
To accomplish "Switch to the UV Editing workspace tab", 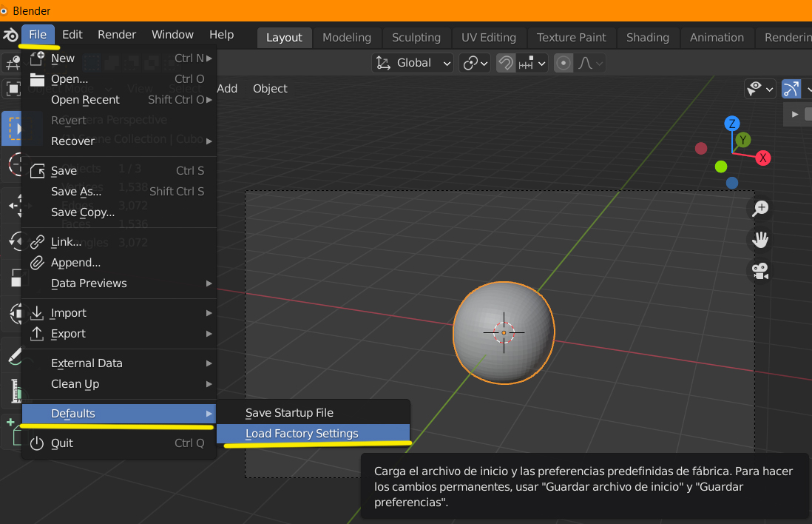I will point(489,38).
